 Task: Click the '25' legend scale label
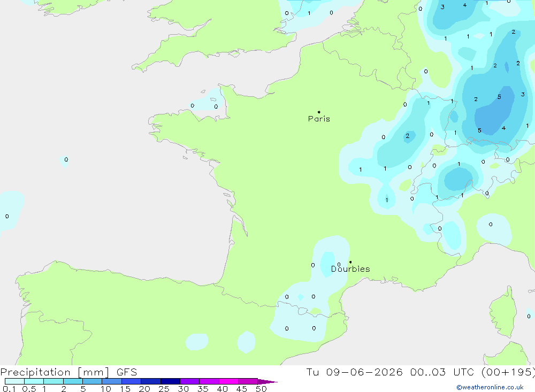click(x=164, y=389)
